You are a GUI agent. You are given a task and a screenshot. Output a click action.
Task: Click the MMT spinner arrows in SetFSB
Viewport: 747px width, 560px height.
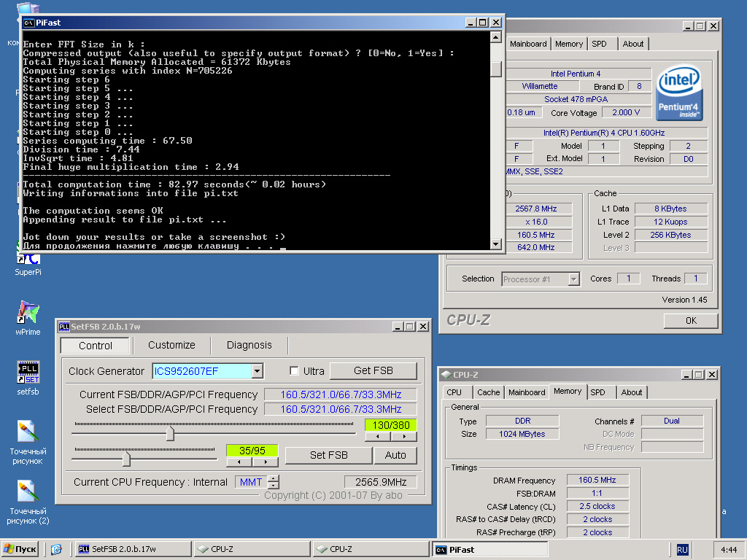click(x=274, y=483)
